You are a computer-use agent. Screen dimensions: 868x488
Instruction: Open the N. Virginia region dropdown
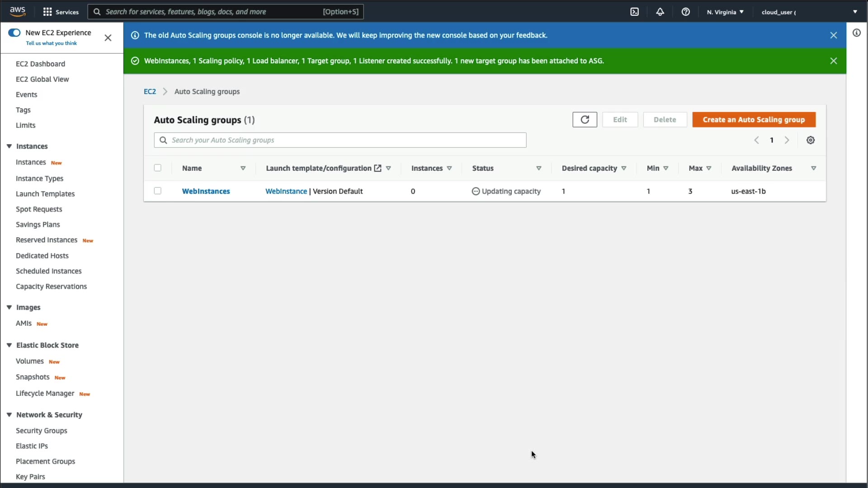point(725,12)
